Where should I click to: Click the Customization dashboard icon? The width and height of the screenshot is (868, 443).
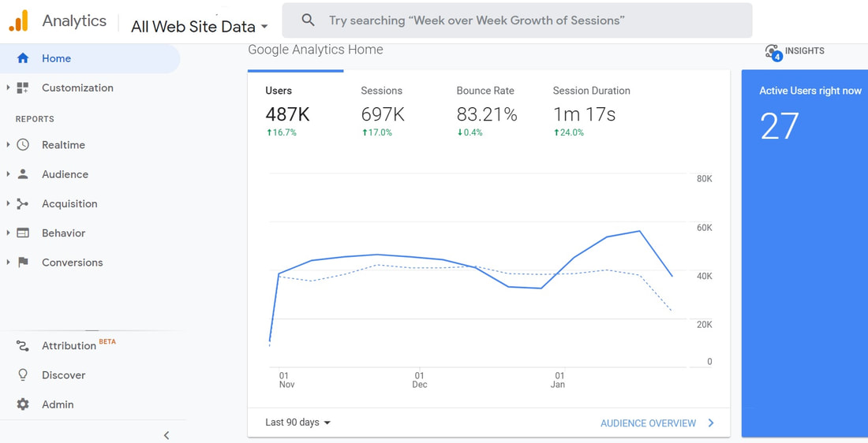coord(23,87)
